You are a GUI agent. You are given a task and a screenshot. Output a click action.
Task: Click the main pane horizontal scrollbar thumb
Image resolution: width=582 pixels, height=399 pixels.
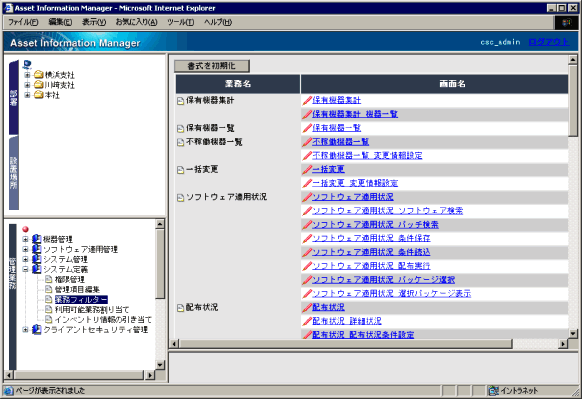pyautogui.click(x=346, y=344)
